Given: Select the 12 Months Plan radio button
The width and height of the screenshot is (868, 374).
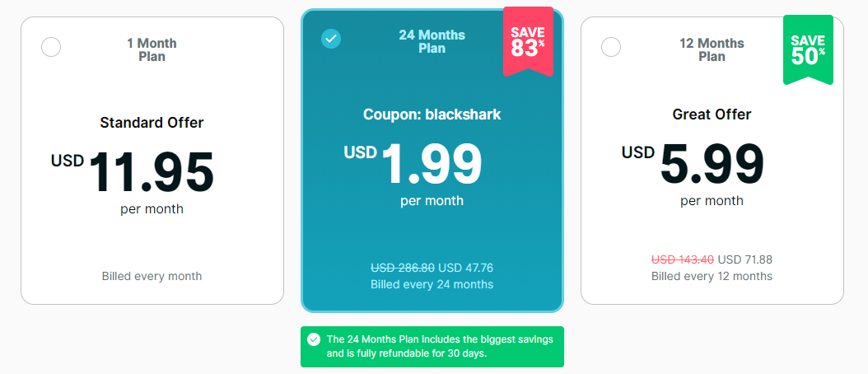Looking at the screenshot, I should click(611, 47).
